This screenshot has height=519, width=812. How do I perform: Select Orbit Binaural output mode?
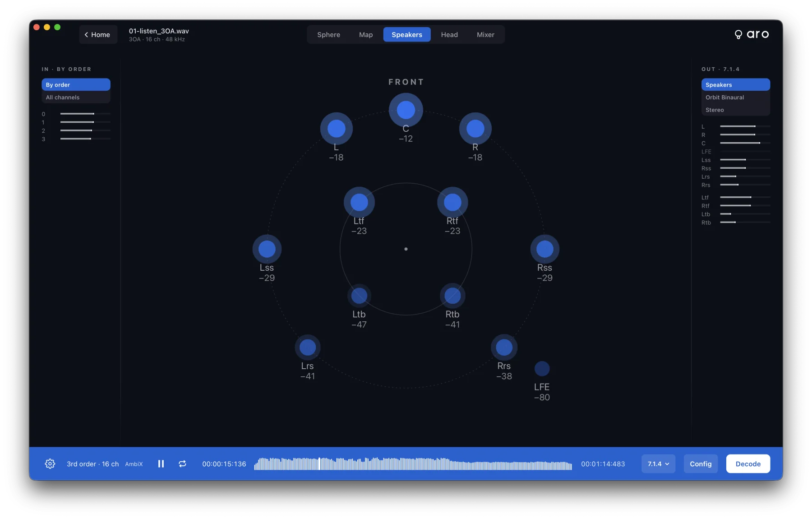click(x=736, y=97)
